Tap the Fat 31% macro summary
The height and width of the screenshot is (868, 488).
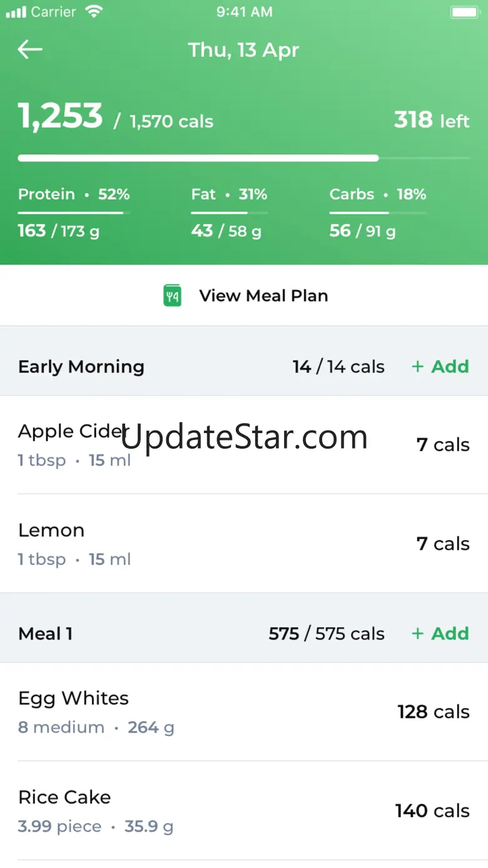tap(229, 195)
